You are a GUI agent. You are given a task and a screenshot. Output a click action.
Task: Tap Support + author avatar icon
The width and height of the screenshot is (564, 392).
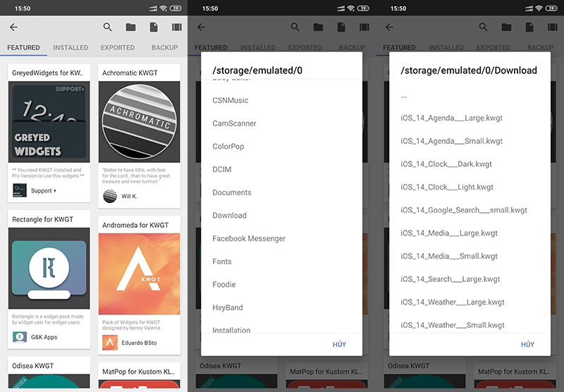pos(20,190)
